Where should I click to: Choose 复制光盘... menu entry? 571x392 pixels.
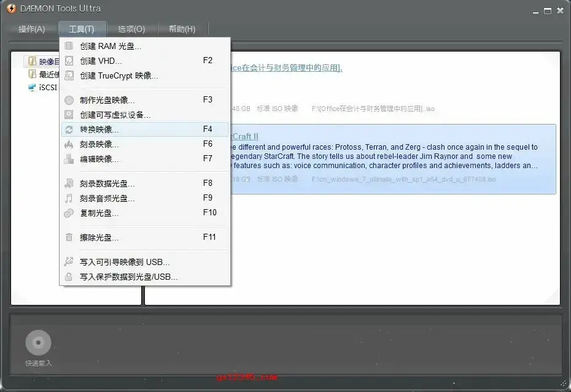click(x=145, y=213)
